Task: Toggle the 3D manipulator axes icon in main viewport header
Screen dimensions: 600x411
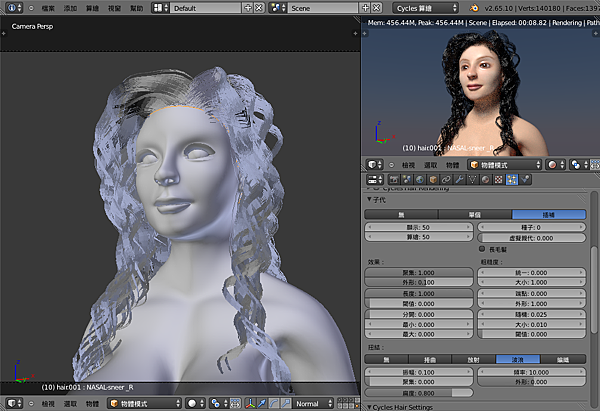Action: pyautogui.click(x=250, y=403)
